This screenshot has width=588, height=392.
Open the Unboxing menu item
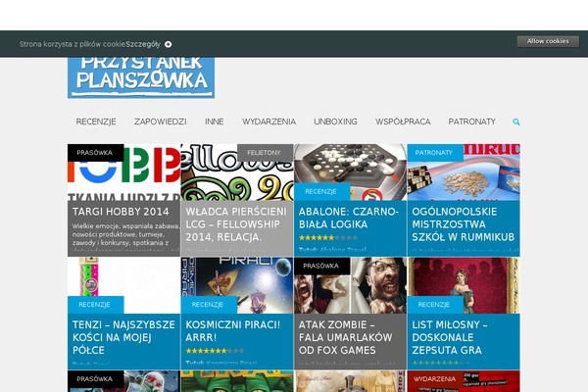click(335, 122)
